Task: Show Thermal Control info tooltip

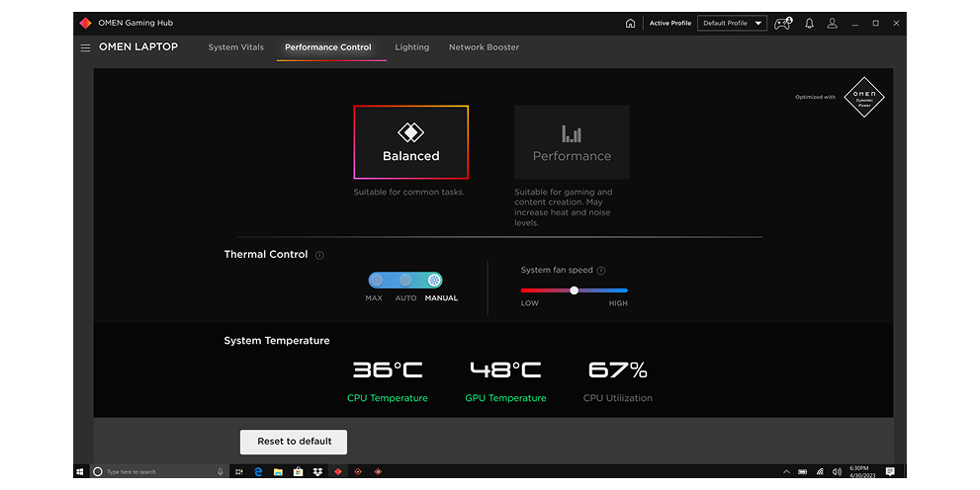Action: click(x=319, y=255)
